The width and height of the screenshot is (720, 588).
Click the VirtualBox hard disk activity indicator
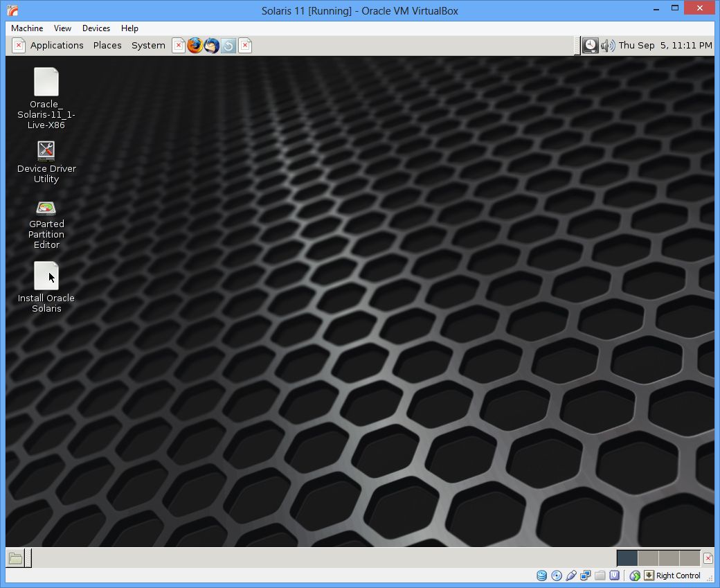pos(542,576)
